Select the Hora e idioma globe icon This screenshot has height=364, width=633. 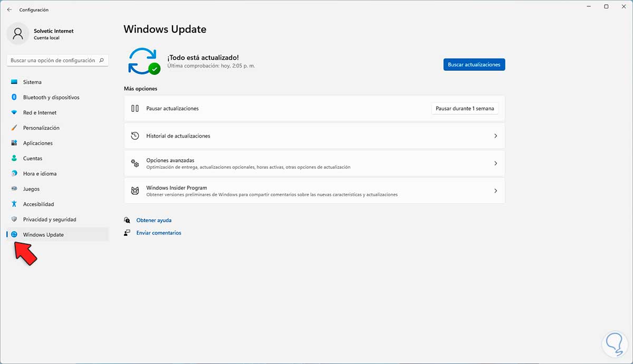pyautogui.click(x=14, y=174)
